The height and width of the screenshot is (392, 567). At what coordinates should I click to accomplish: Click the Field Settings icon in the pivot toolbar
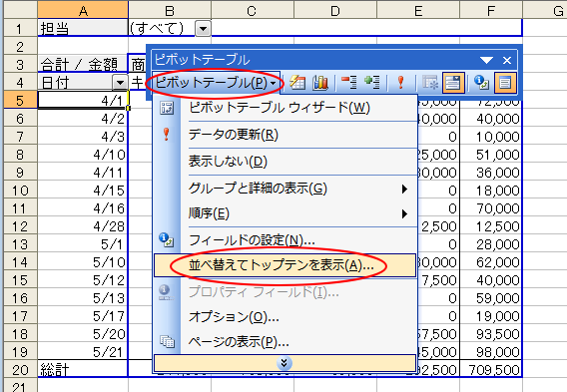pyautogui.click(x=481, y=83)
